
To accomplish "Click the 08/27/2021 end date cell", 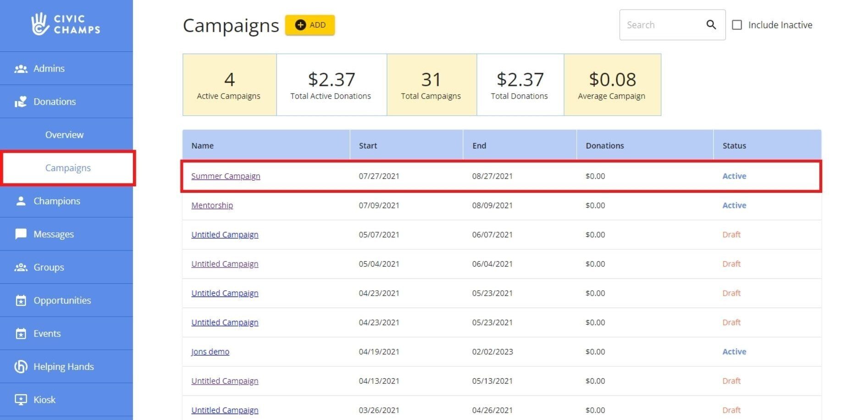I will pyautogui.click(x=492, y=176).
